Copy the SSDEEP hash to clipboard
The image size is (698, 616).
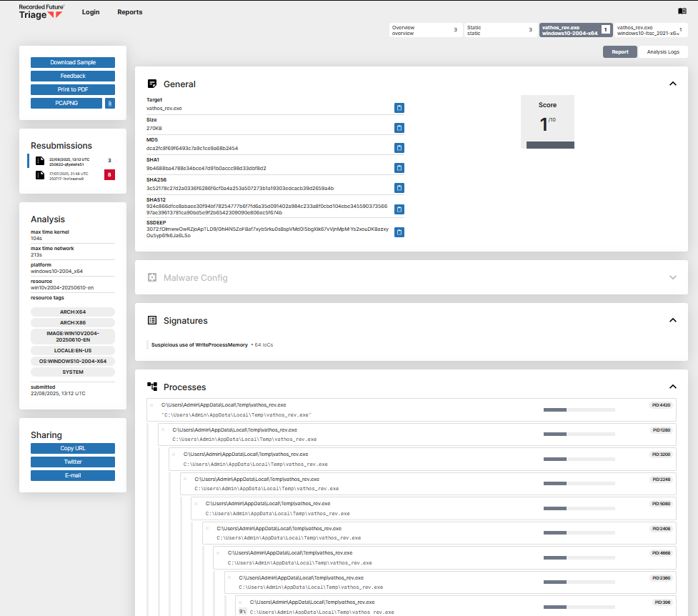click(x=399, y=232)
